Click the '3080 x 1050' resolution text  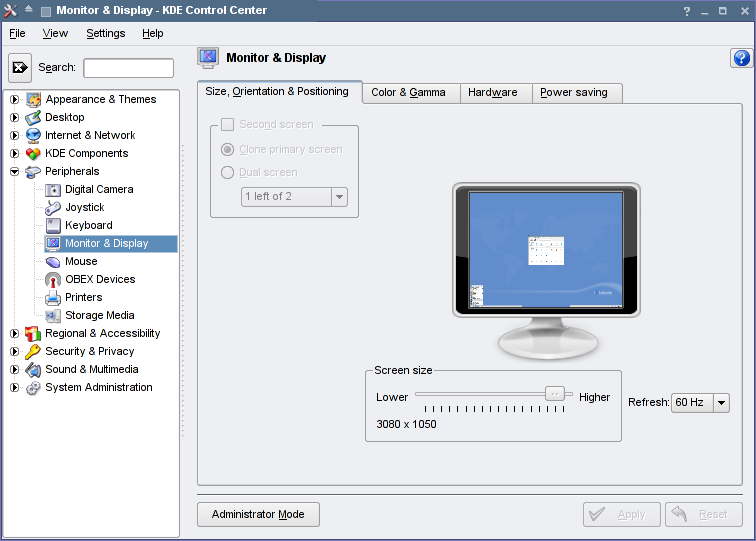pos(406,424)
